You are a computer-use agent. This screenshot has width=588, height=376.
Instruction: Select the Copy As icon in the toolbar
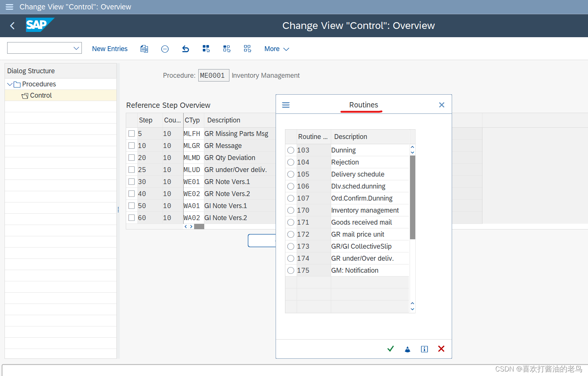[x=144, y=48]
